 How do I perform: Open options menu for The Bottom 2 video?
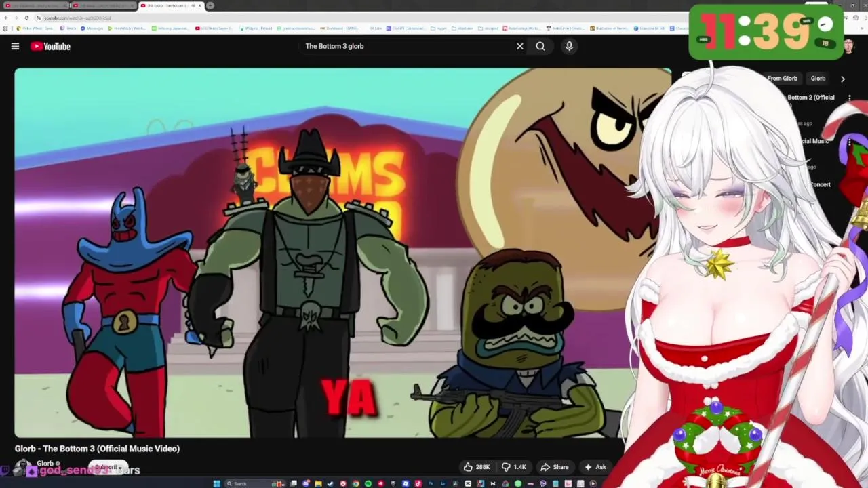pyautogui.click(x=849, y=98)
